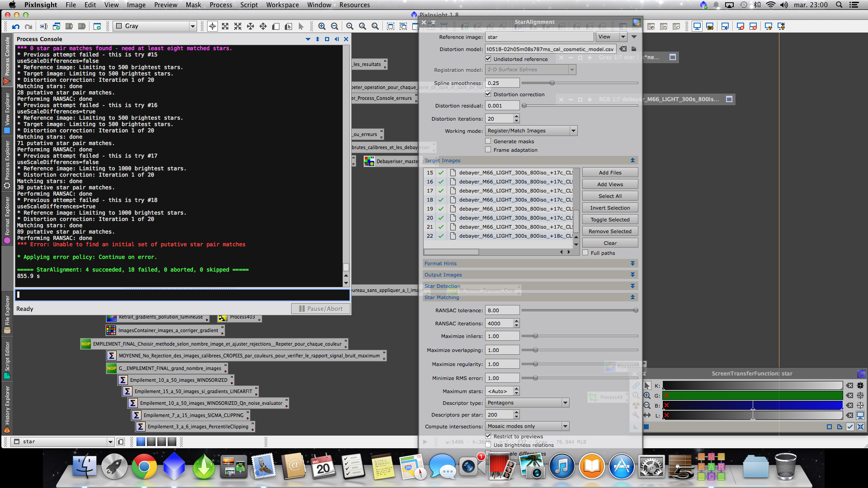Adjust the RANSAC tolerance slider handle
The image size is (868, 488).
[636, 310]
